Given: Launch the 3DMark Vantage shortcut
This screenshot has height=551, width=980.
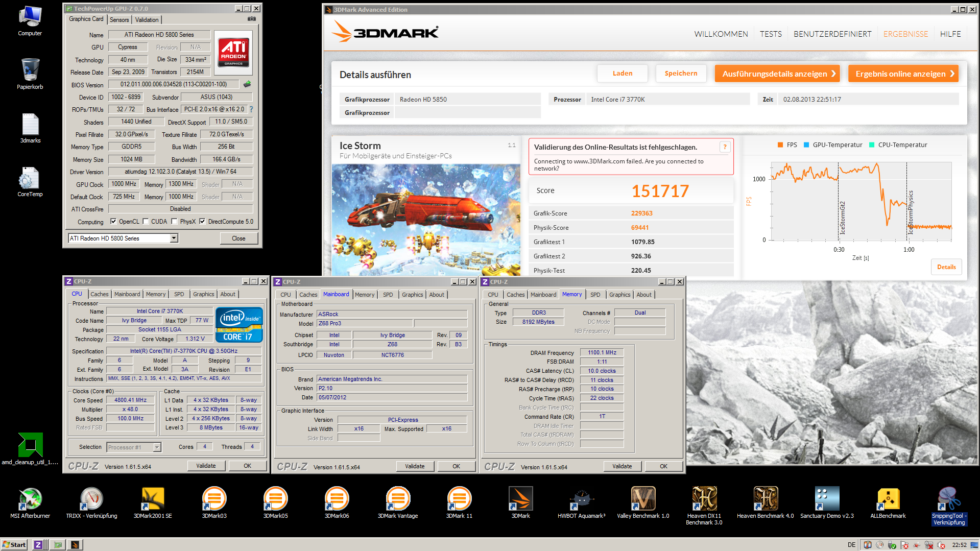Looking at the screenshot, I should point(398,502).
